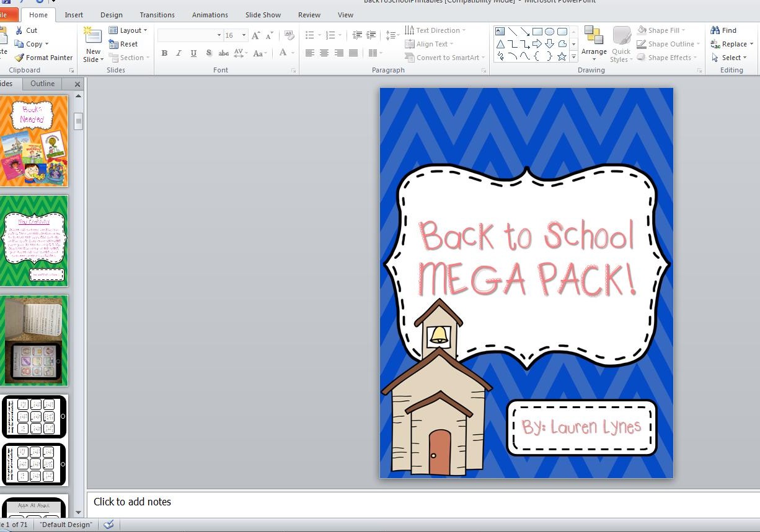
Task: Toggle underline formatting
Action: pyautogui.click(x=193, y=53)
